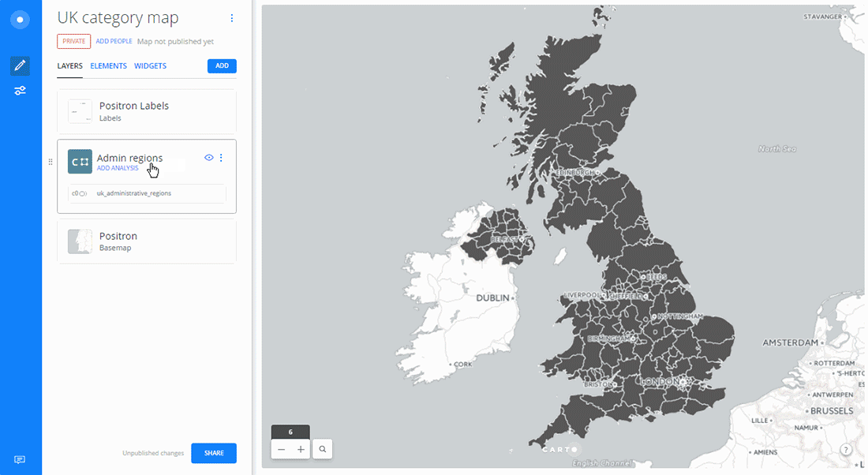The image size is (868, 475).
Task: Open the kebab menu next to UK category map
Action: pos(231,17)
